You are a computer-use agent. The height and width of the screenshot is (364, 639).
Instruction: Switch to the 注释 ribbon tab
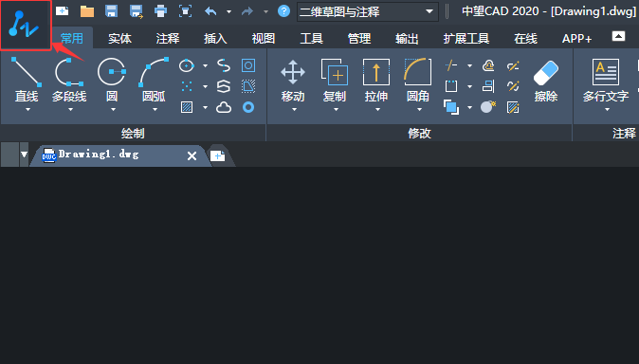pyautogui.click(x=168, y=38)
